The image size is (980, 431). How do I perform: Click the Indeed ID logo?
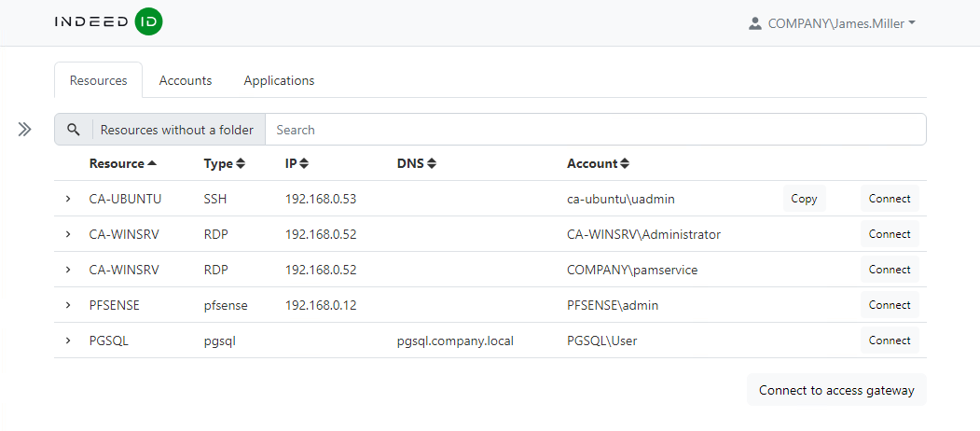(x=108, y=22)
